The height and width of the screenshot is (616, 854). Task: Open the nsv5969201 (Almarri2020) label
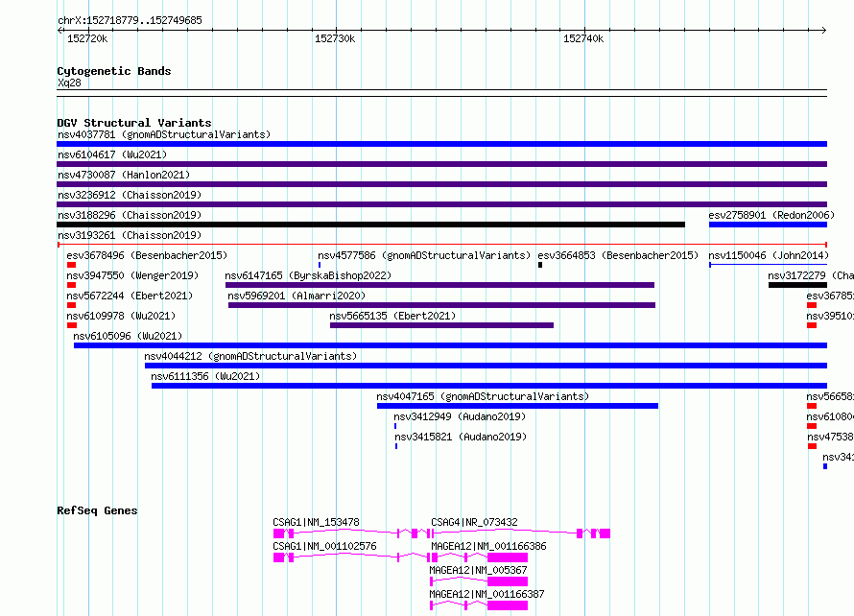pos(297,296)
